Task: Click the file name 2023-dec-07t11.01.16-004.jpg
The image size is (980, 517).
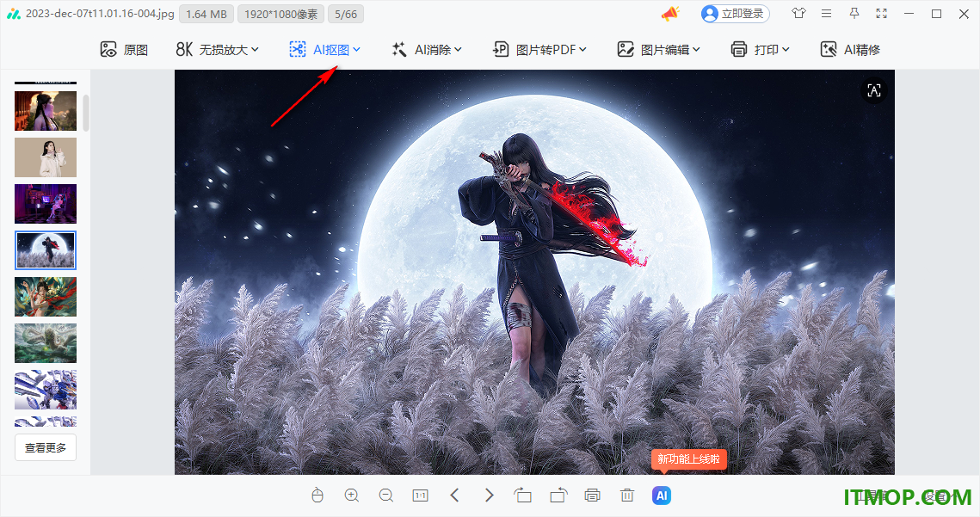Action: coord(100,13)
